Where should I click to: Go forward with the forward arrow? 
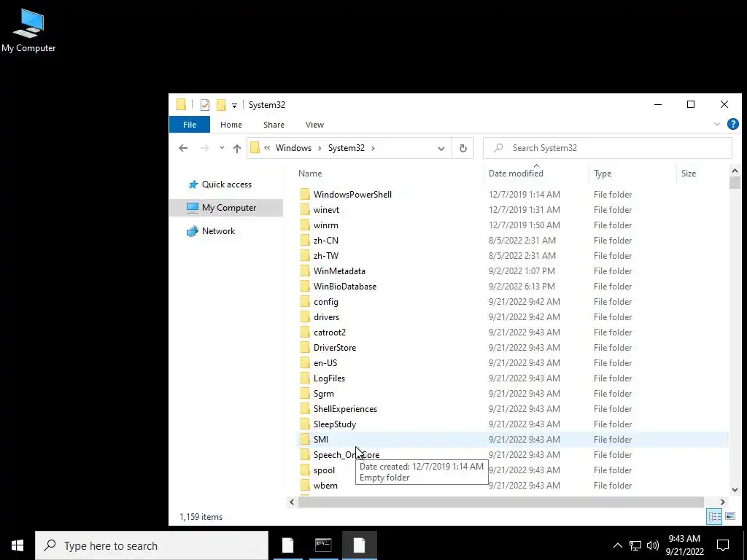(205, 148)
